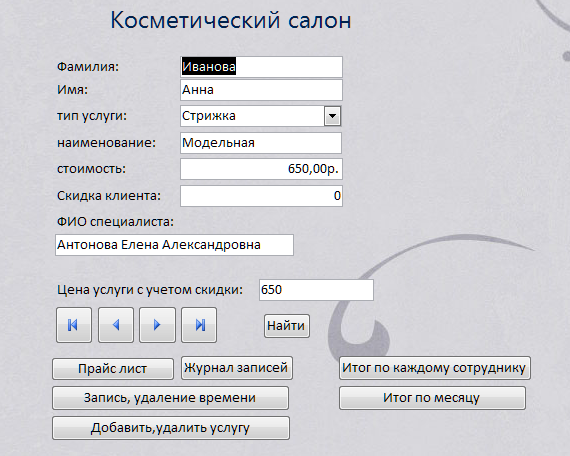Open the тип услуги dropdown arrow
This screenshot has height=456, width=570.
[x=332, y=116]
